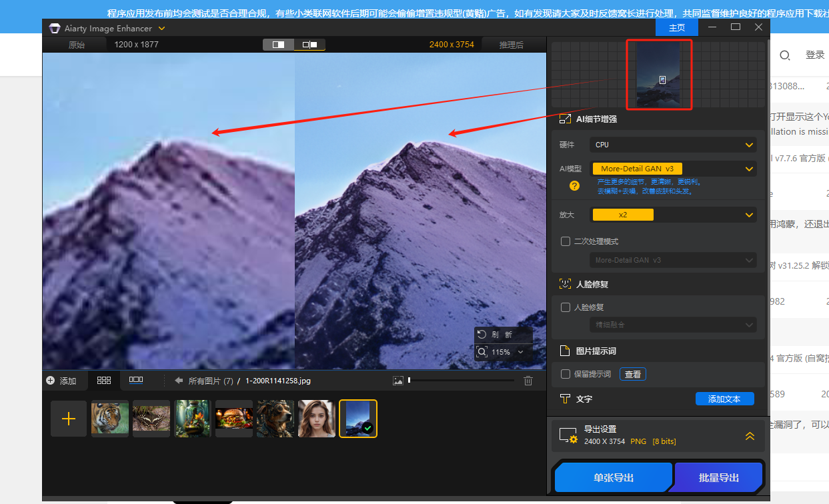Screen dimensions: 829x504
Task: Click the yellow help question mark icon
Action: [x=574, y=186]
